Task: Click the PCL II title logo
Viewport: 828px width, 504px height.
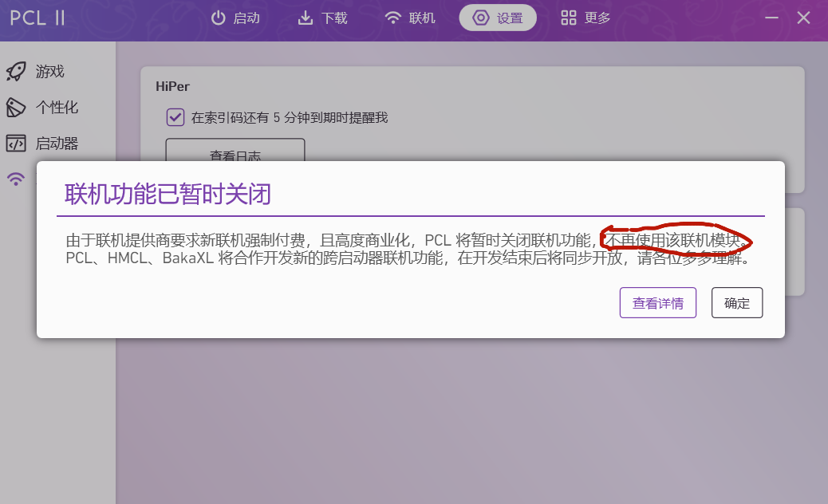Action: 36,18
